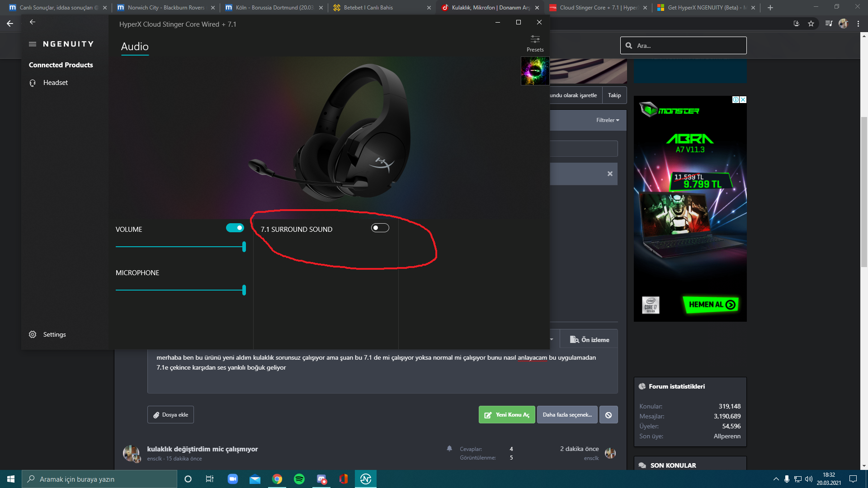Adjust the Microphone level slider
The height and width of the screenshot is (488, 868).
coord(244,290)
